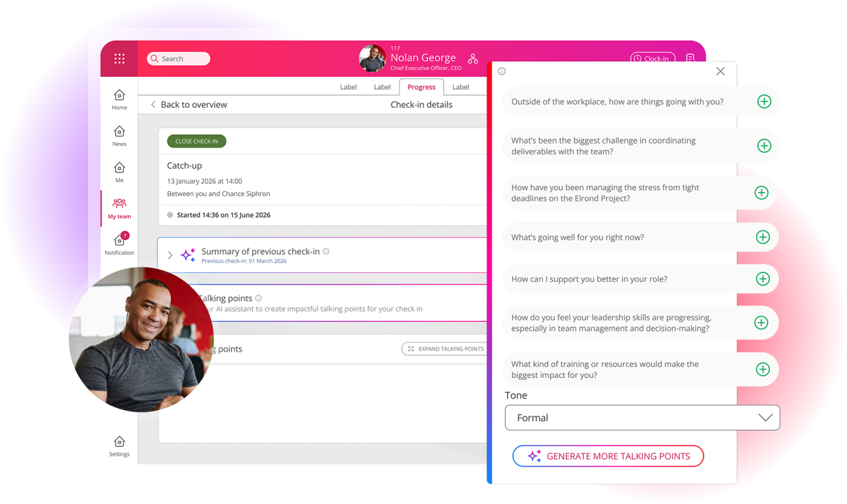Add 'What's going well' question with plus icon
847x504 pixels.
tap(762, 237)
